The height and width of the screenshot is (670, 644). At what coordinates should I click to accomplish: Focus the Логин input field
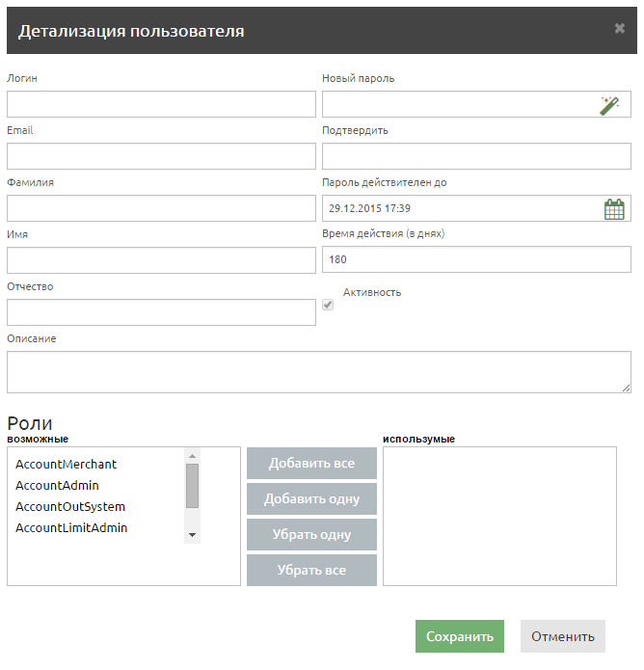point(161,104)
